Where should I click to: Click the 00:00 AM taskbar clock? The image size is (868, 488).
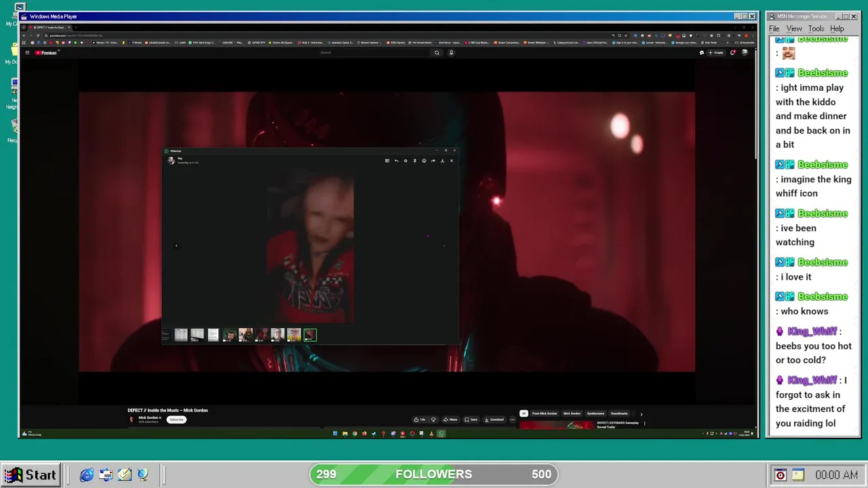[836, 475]
